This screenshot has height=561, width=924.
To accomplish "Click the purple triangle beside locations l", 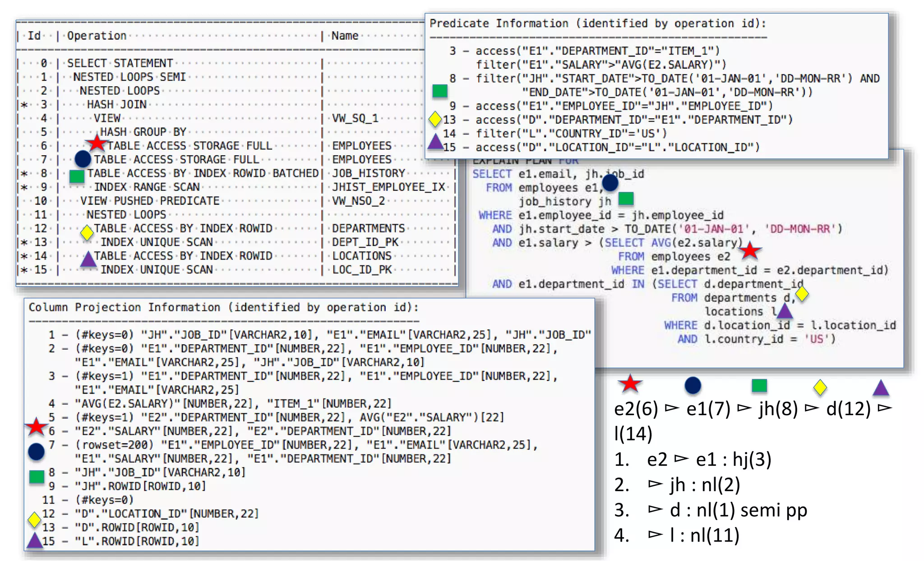I will [785, 311].
